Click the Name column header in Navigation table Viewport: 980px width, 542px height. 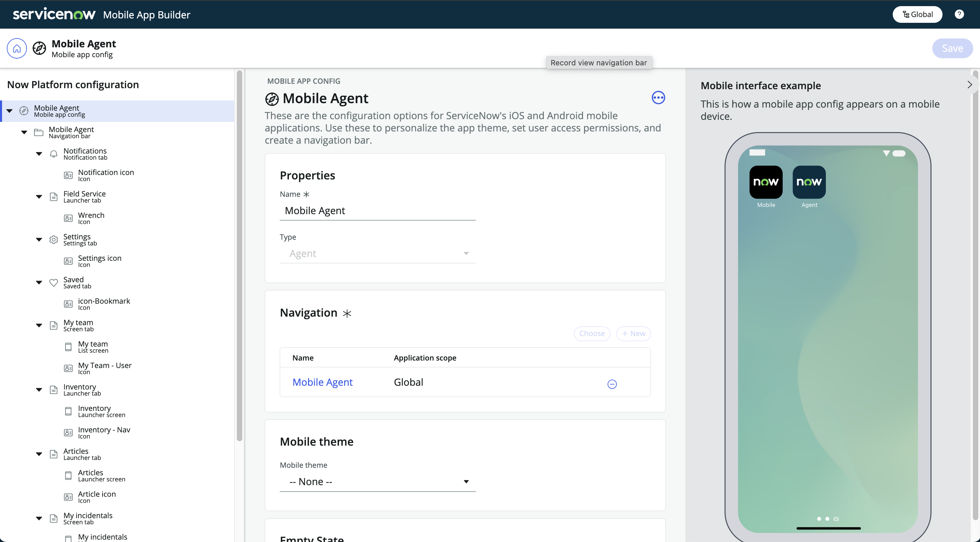(x=303, y=358)
